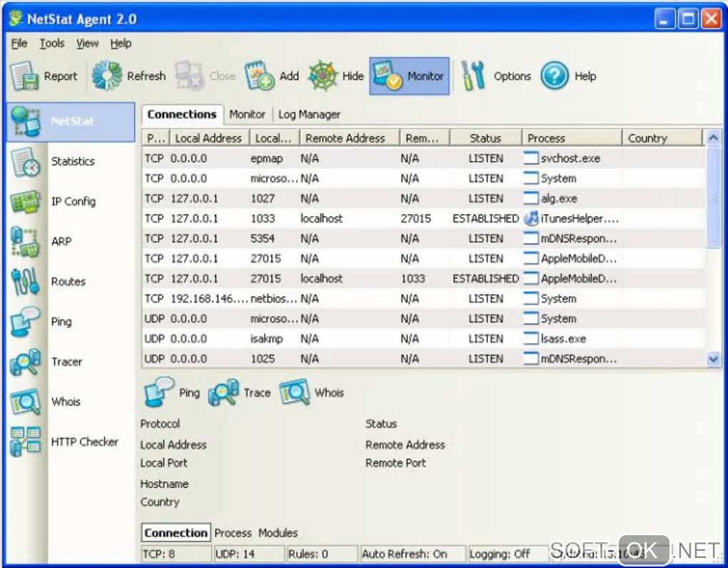728x568 pixels.
Task: Click the Add rule toolbar icon
Action: pyautogui.click(x=260, y=76)
